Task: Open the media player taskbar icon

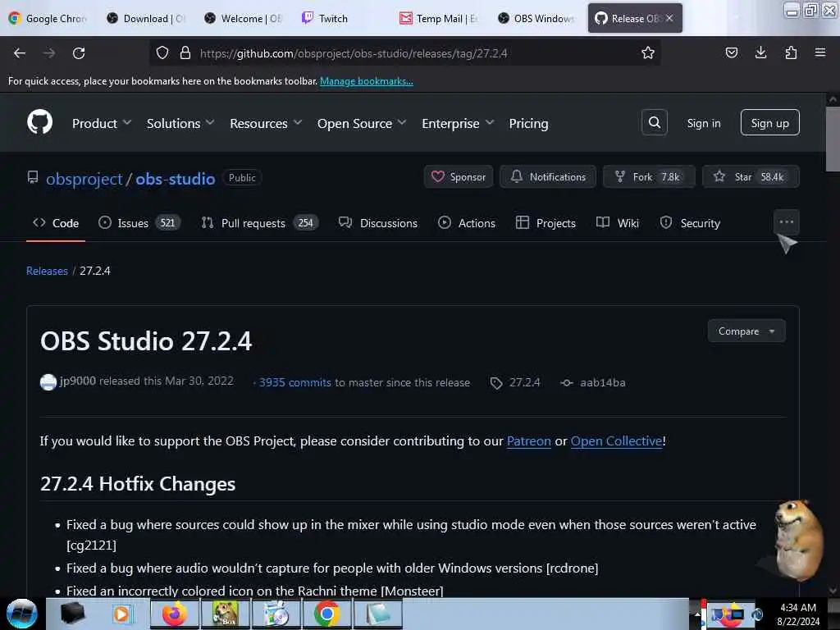Action: coord(123,614)
